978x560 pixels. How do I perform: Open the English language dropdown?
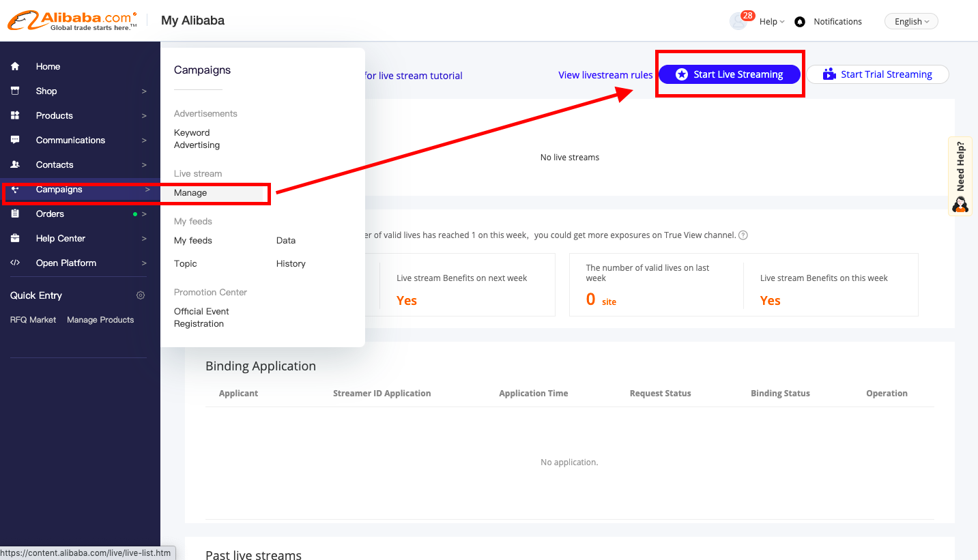(911, 21)
